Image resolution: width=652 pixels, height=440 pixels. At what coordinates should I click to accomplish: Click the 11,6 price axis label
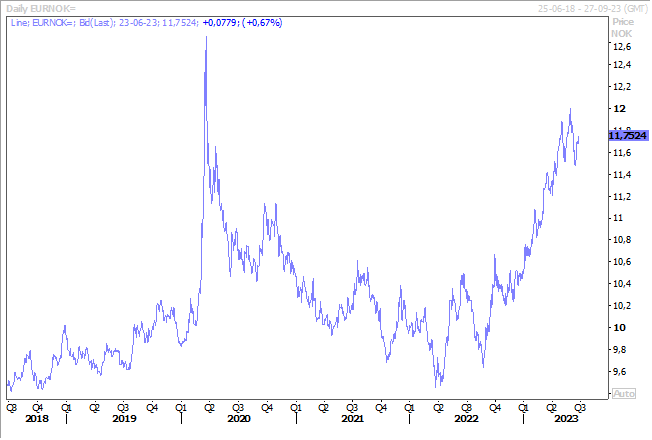coord(622,153)
